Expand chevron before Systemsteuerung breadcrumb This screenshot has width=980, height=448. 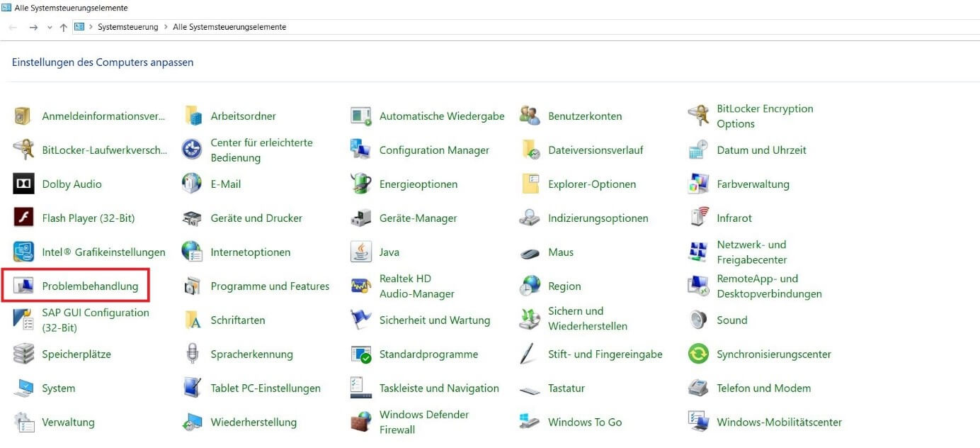tap(91, 27)
